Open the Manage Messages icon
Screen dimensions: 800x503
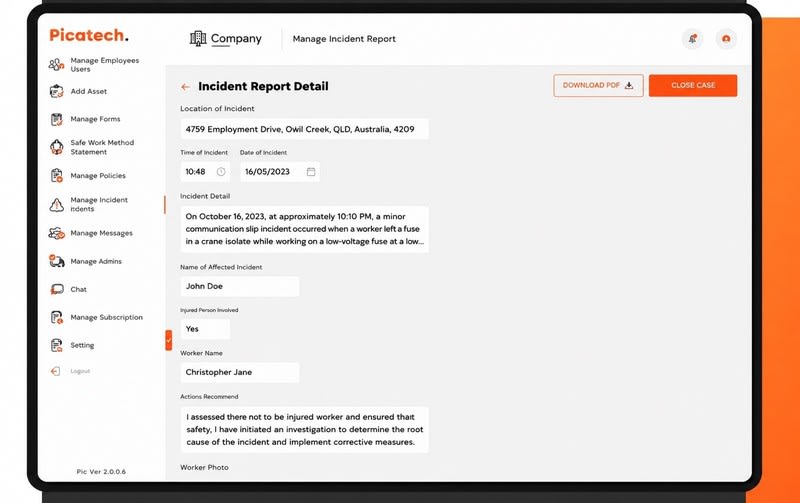pos(56,233)
